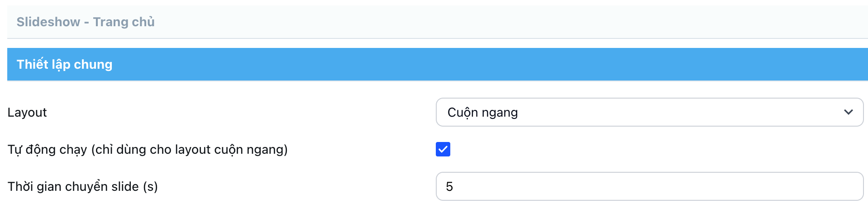
Task: Toggle the auto-run option for horizontal scroll
Action: click(443, 149)
